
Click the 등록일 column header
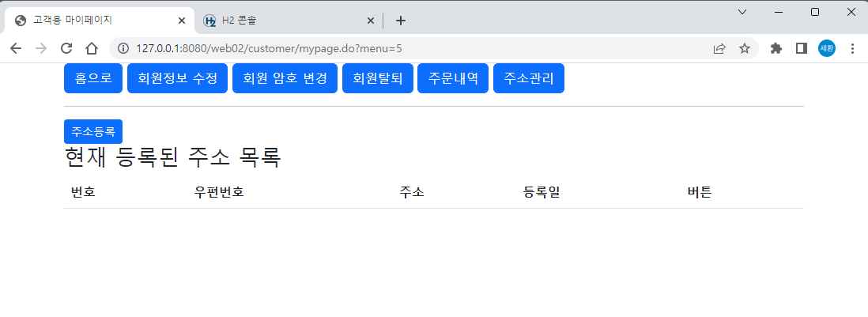(542, 193)
